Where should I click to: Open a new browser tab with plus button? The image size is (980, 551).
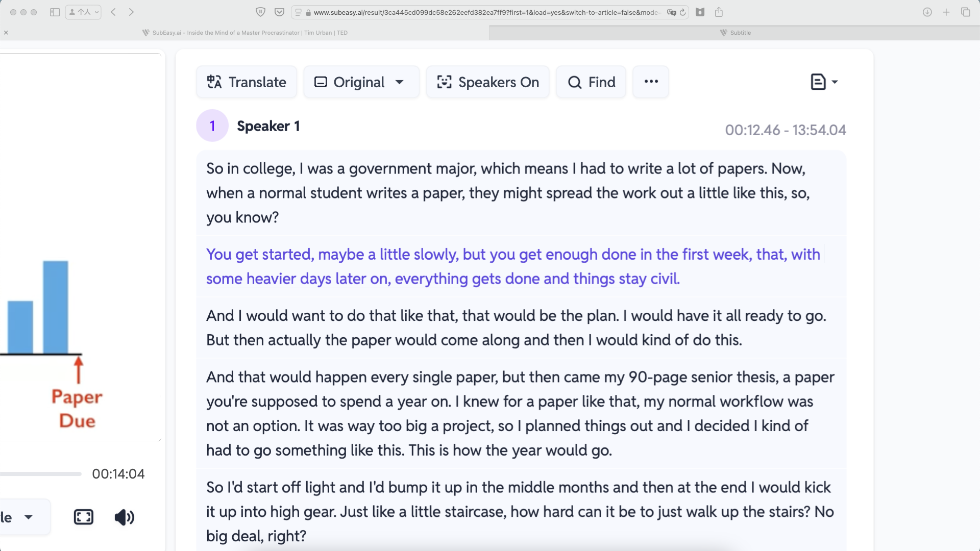946,12
